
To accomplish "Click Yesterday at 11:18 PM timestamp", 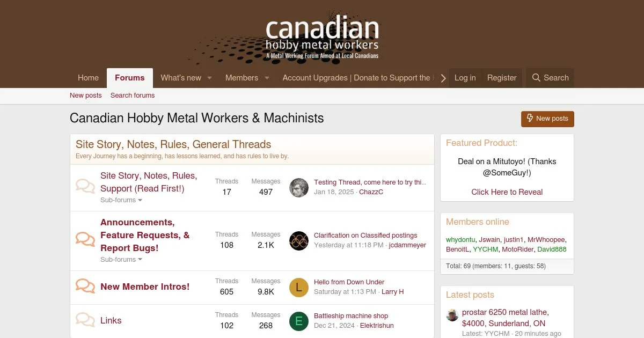I will click(x=349, y=245).
